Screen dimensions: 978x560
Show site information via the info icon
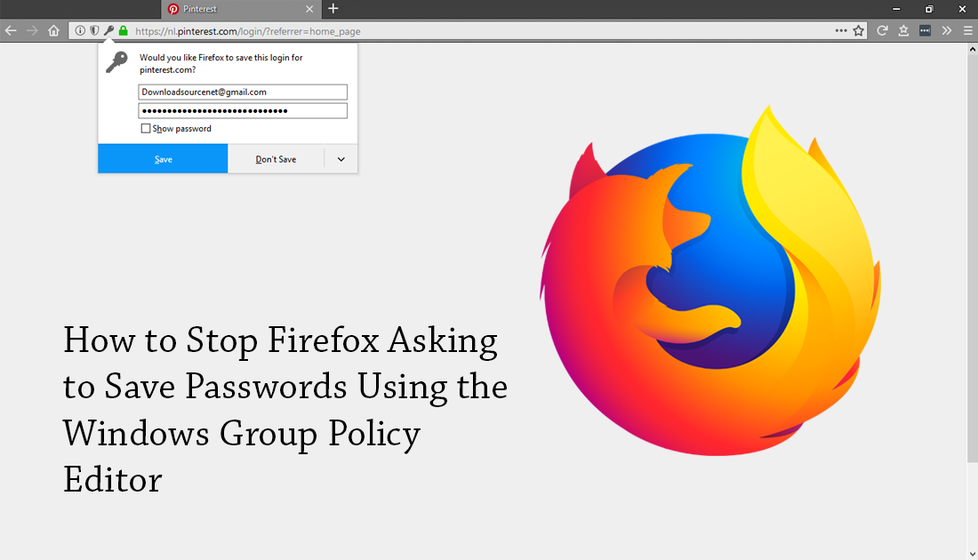coord(80,30)
